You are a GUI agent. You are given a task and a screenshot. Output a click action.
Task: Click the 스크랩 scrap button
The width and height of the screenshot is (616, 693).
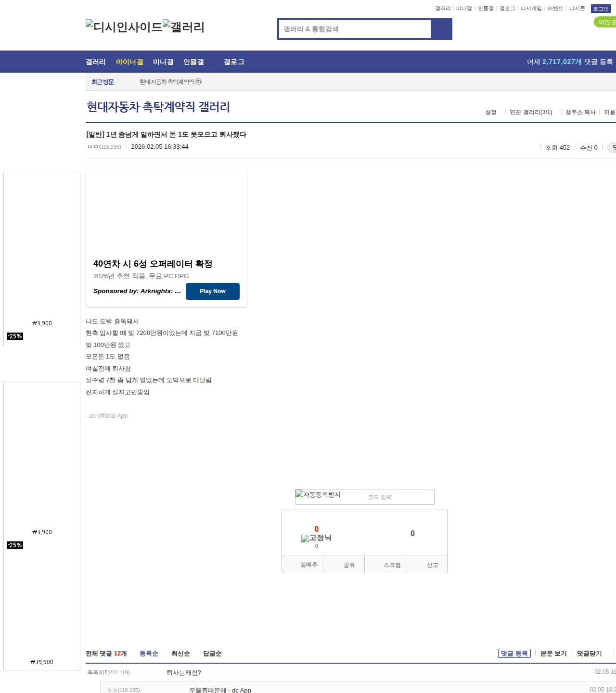(x=392, y=565)
